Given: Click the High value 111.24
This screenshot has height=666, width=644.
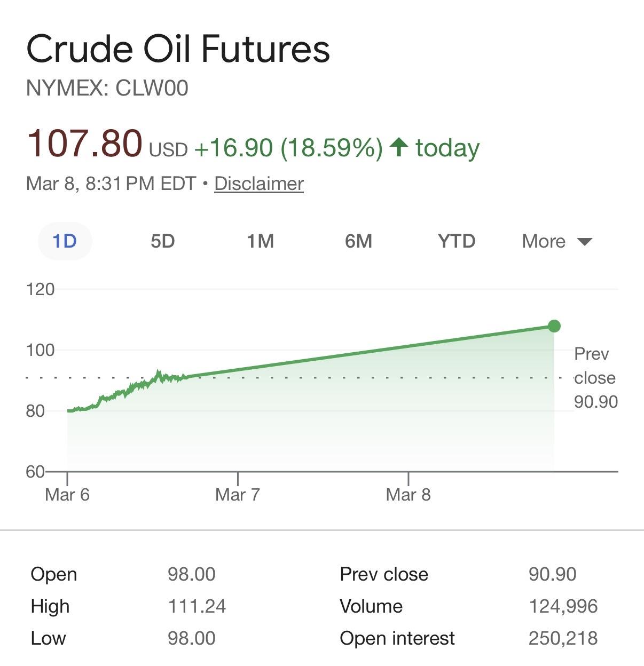Looking at the screenshot, I should (197, 606).
